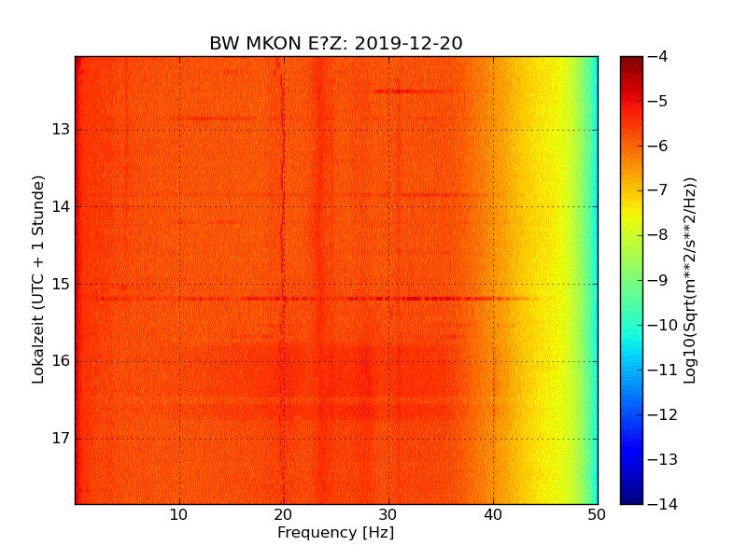Screen dimensions: 747x560
Task: Click the y-axis tick label '14'
Action: point(61,206)
